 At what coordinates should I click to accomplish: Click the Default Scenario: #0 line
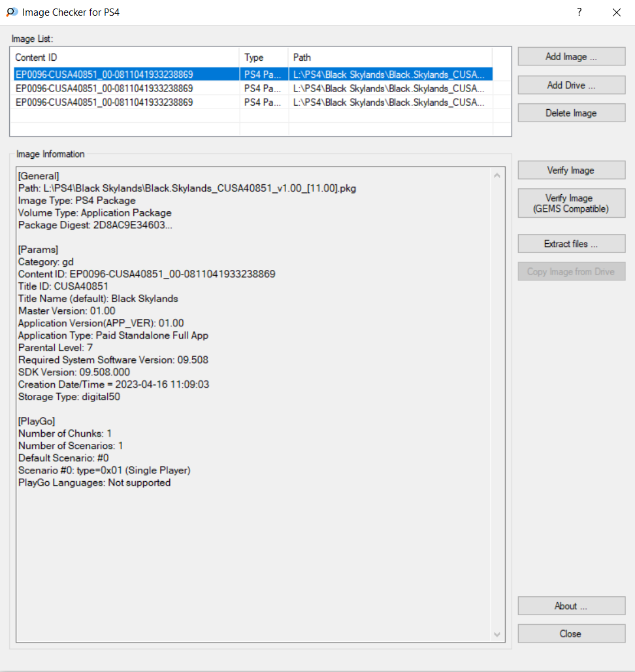click(x=63, y=458)
